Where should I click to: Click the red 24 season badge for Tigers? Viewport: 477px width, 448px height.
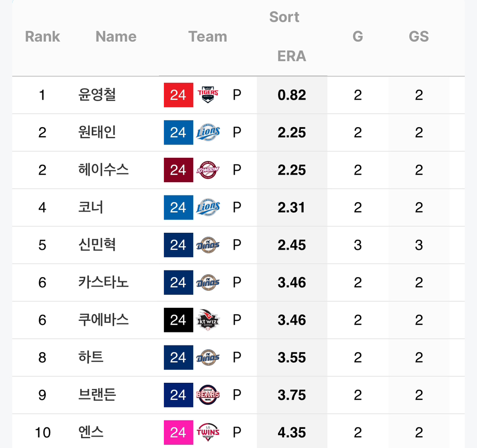[178, 95]
